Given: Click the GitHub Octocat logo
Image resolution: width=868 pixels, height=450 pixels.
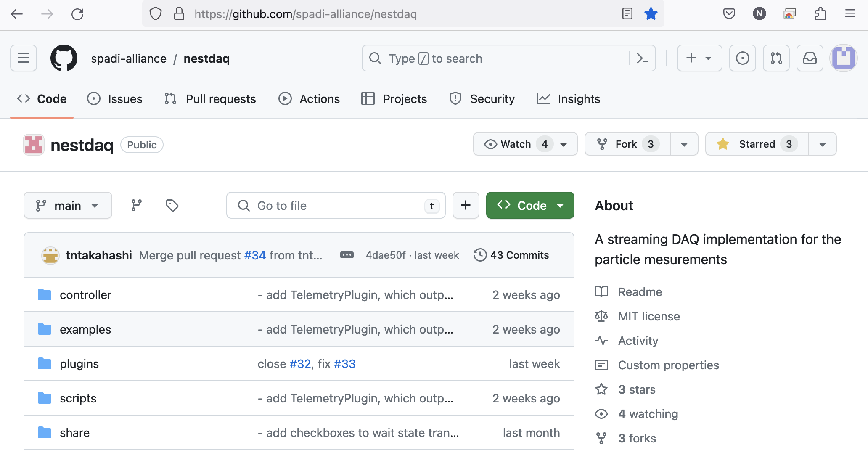Looking at the screenshot, I should coord(64,58).
